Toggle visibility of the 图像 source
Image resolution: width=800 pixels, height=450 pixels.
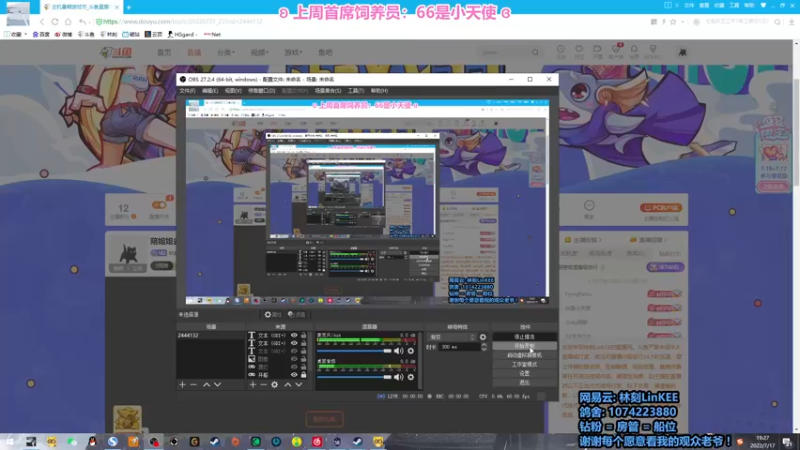point(294,359)
